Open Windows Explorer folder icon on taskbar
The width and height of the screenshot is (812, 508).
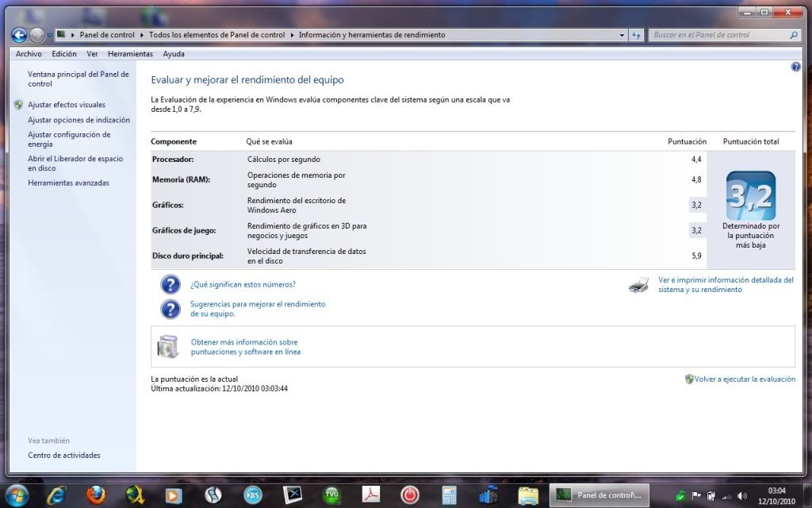(527, 495)
